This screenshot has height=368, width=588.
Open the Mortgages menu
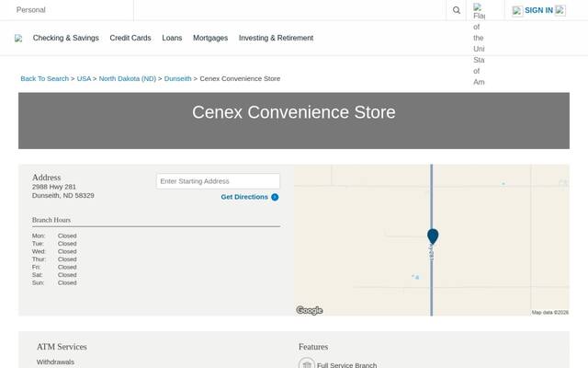[210, 38]
